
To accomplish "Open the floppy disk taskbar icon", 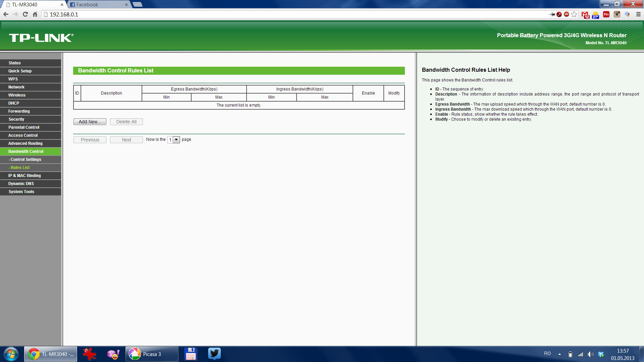I will point(191,354).
